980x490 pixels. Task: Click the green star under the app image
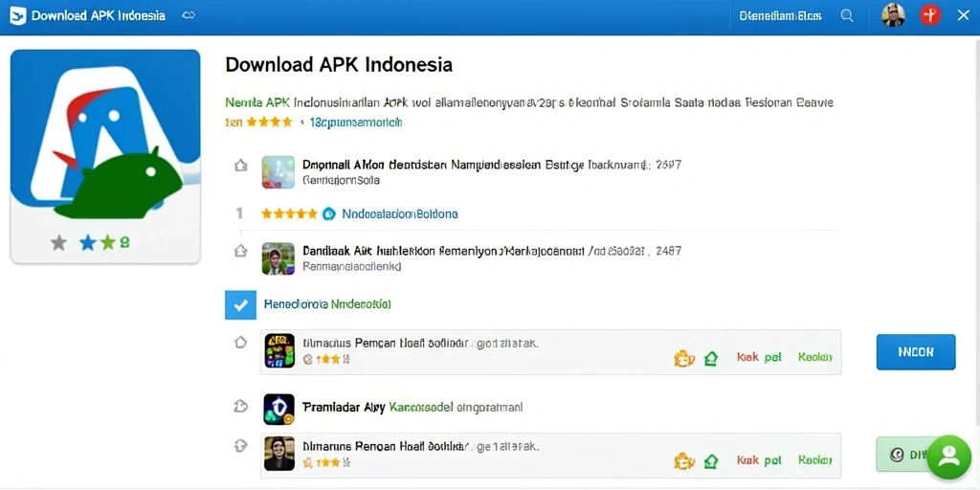coord(108,242)
